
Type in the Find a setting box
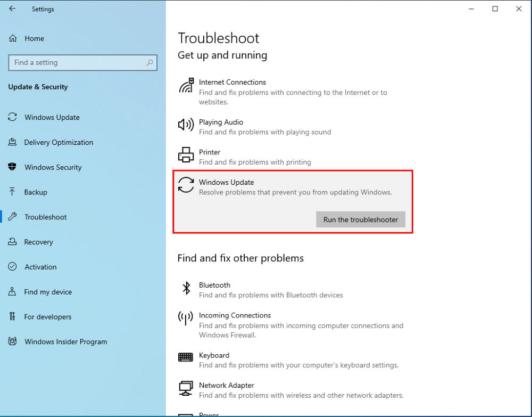77,63
